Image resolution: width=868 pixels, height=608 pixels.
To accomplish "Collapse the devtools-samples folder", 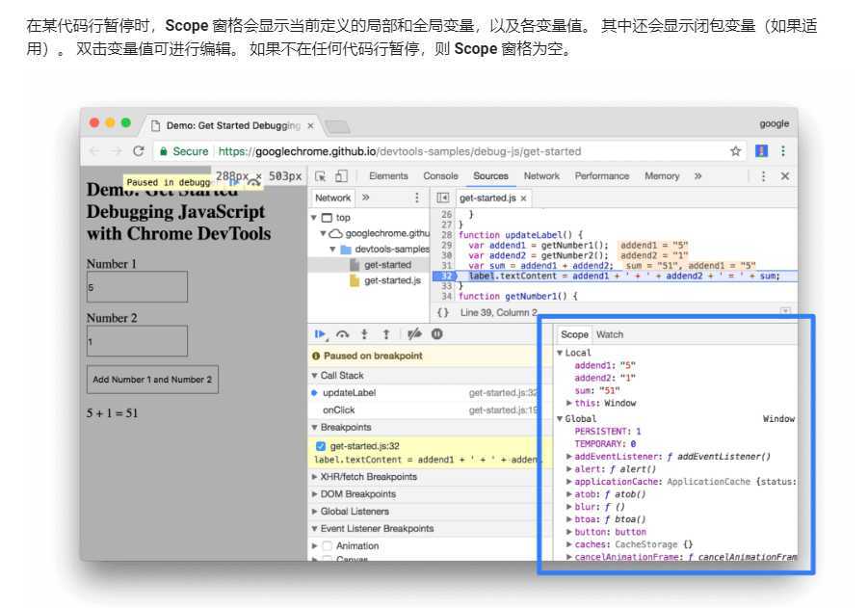I will (332, 250).
